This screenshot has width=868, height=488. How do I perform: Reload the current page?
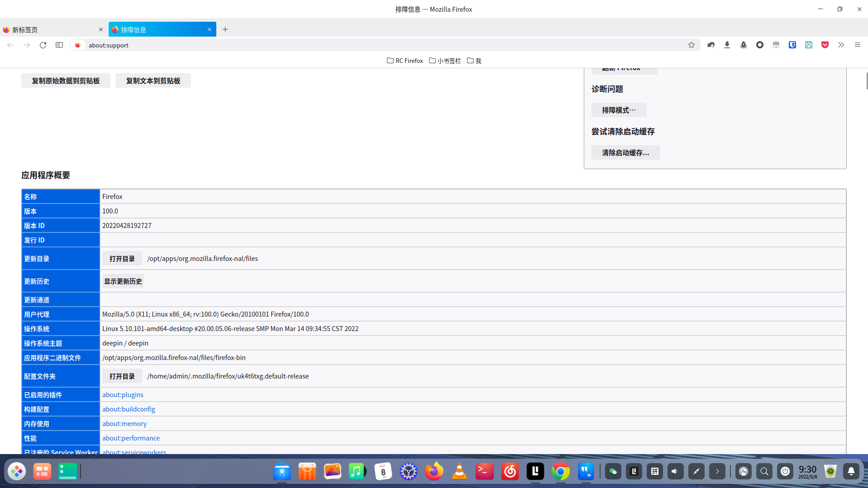(x=43, y=45)
